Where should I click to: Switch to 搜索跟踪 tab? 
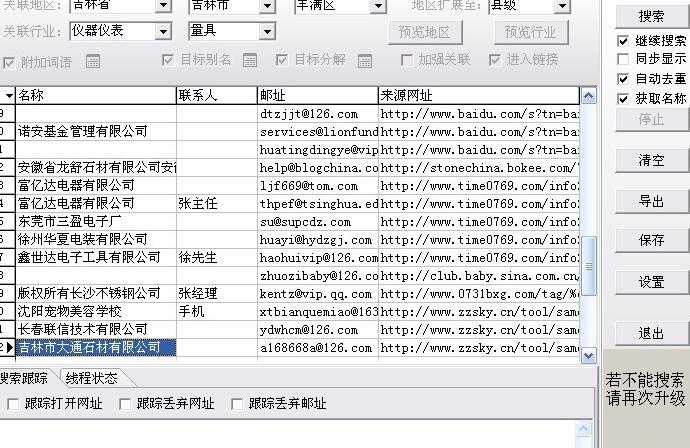(24, 378)
